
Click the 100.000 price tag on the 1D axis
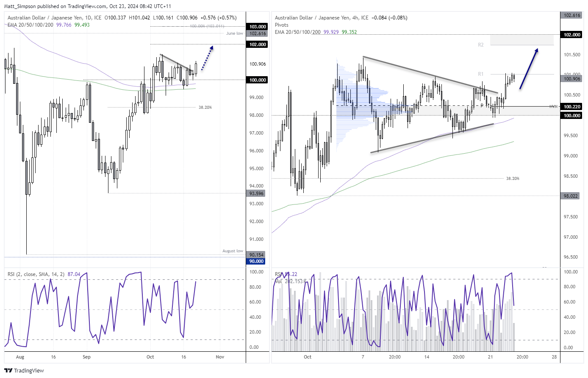[258, 80]
